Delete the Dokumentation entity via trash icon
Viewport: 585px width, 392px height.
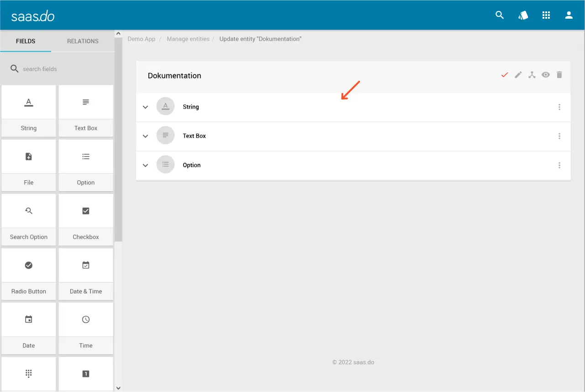559,75
